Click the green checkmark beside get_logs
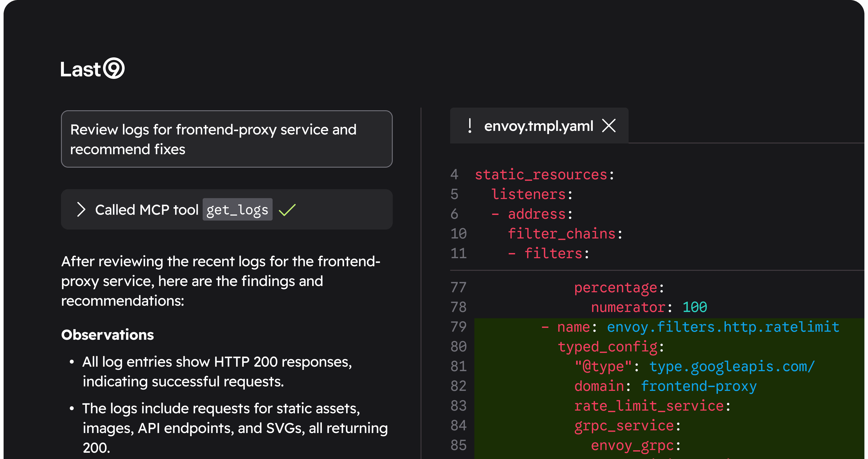 (287, 210)
